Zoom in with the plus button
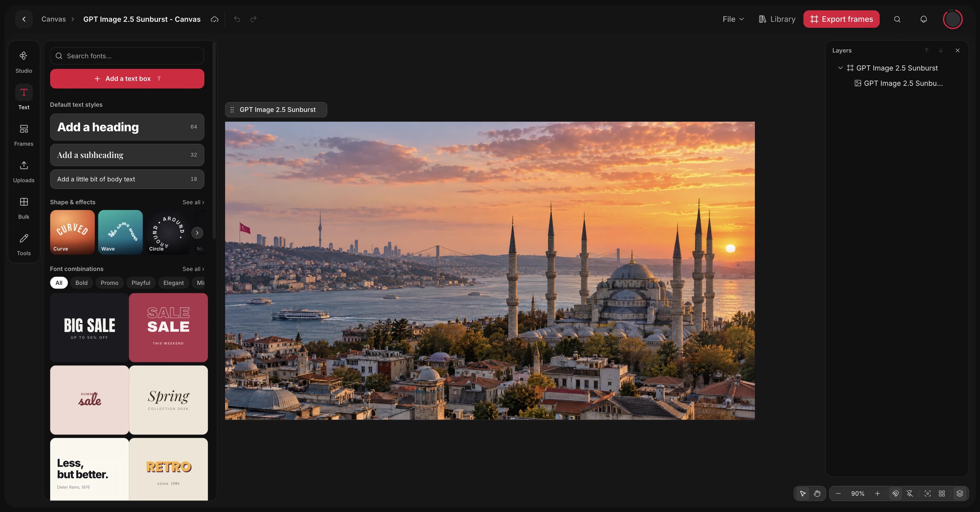The height and width of the screenshot is (512, 980). [877, 493]
